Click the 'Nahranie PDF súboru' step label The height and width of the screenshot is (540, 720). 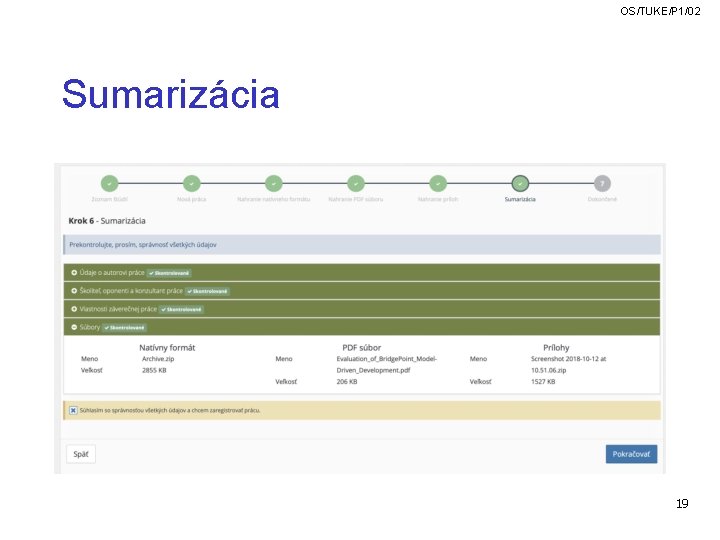tap(356, 199)
